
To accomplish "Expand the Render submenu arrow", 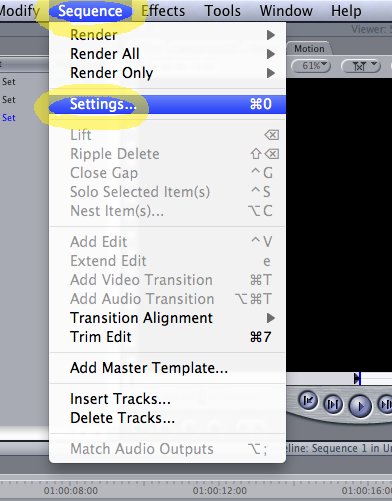I will tap(271, 35).
